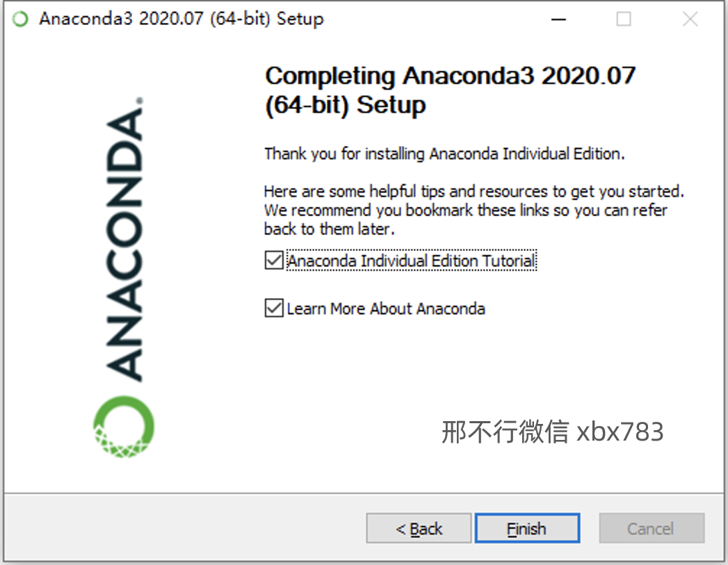Click the helpful tips and resources paragraph
The width and height of the screenshot is (728, 565).
474,210
